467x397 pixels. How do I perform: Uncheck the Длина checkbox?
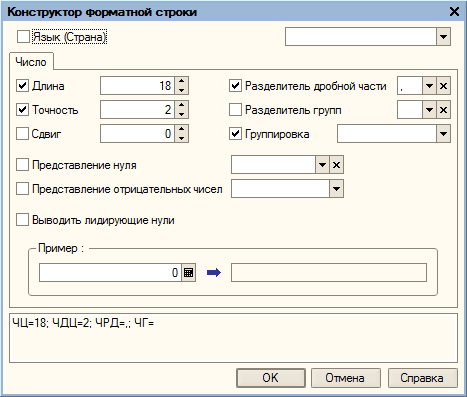(22, 86)
